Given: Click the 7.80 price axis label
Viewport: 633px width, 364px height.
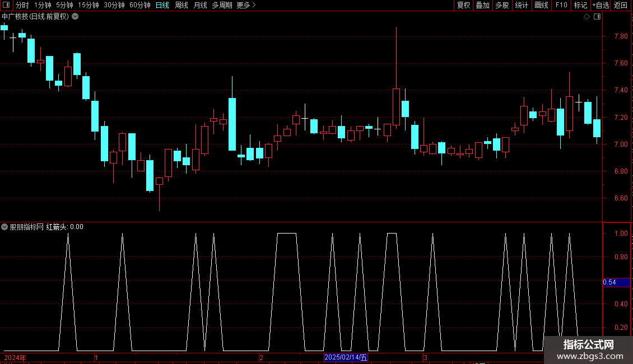Looking at the screenshot, I should pyautogui.click(x=621, y=36).
